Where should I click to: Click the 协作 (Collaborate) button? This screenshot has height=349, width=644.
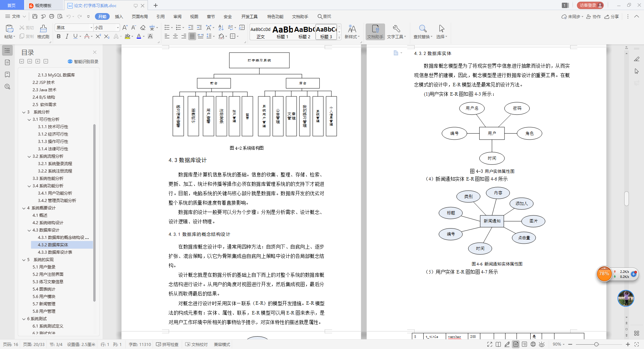pyautogui.click(x=594, y=16)
